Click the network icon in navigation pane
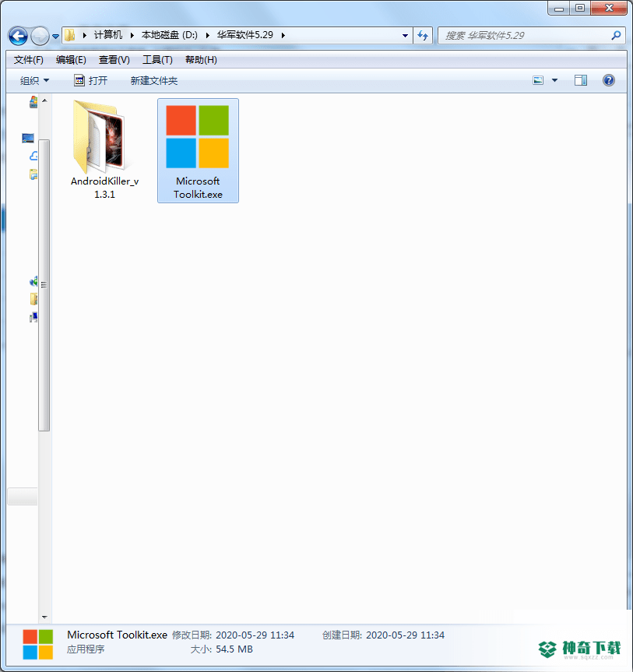Screen dimensions: 633x672 tap(33, 317)
